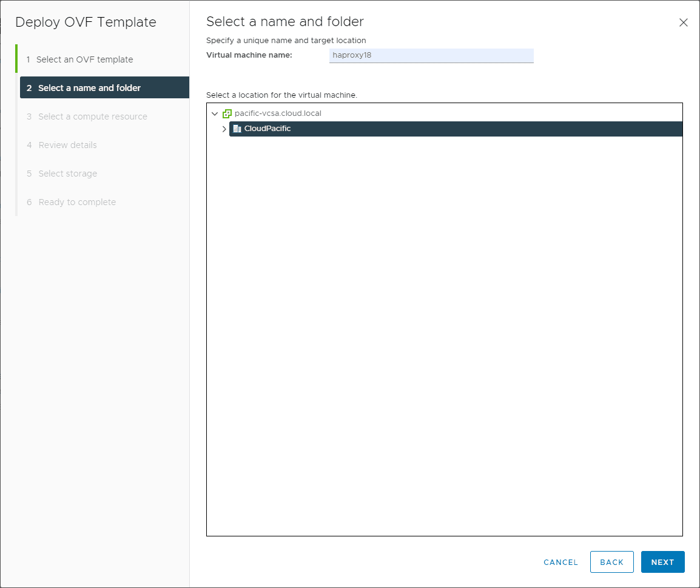700x588 pixels.
Task: Expand the CloudPacific datacenter node
Action: (224, 129)
